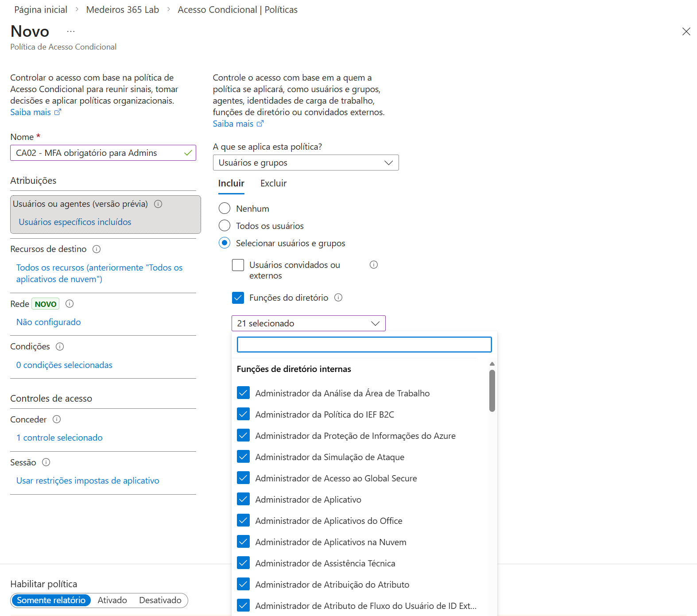Check Usuários convidados ou externos checkbox
The width and height of the screenshot is (697, 616).
[238, 265]
